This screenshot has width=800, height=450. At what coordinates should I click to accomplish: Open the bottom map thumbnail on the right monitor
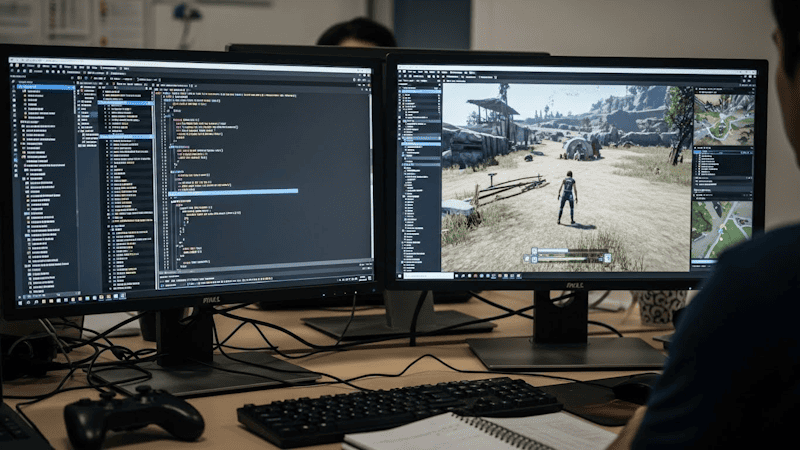click(x=721, y=230)
